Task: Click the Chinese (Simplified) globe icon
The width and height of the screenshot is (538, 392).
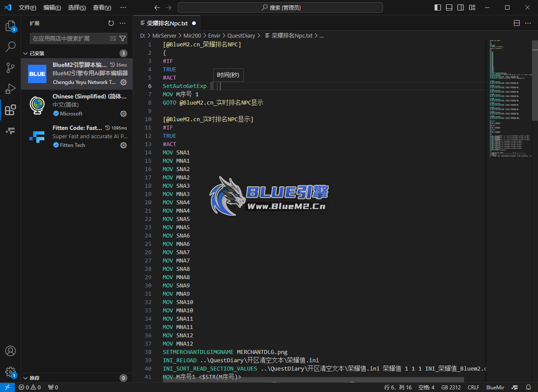Action: tap(37, 105)
